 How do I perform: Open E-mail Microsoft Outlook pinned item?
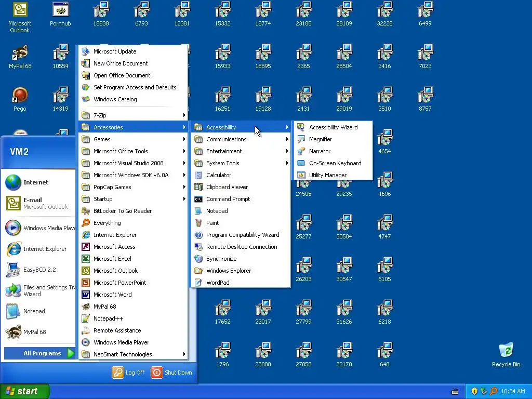pos(38,203)
